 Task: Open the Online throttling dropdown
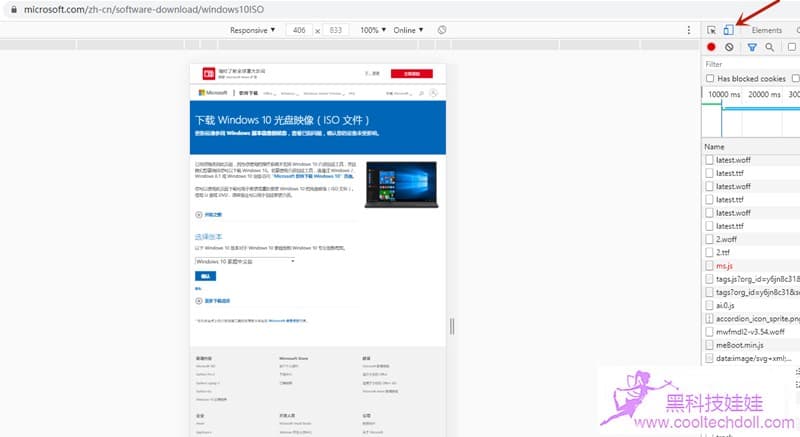click(408, 30)
